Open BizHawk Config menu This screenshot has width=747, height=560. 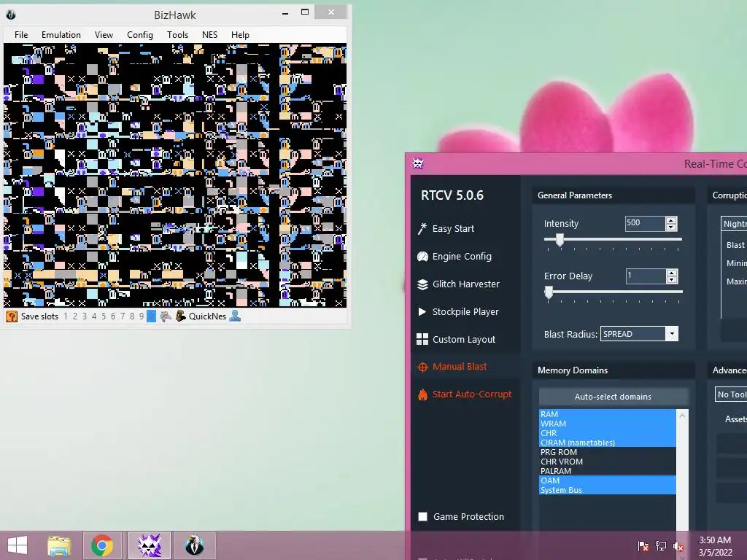click(140, 35)
